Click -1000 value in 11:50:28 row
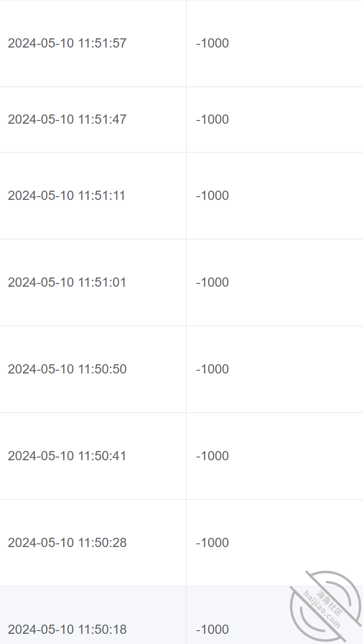The width and height of the screenshot is (363, 644). (x=213, y=543)
